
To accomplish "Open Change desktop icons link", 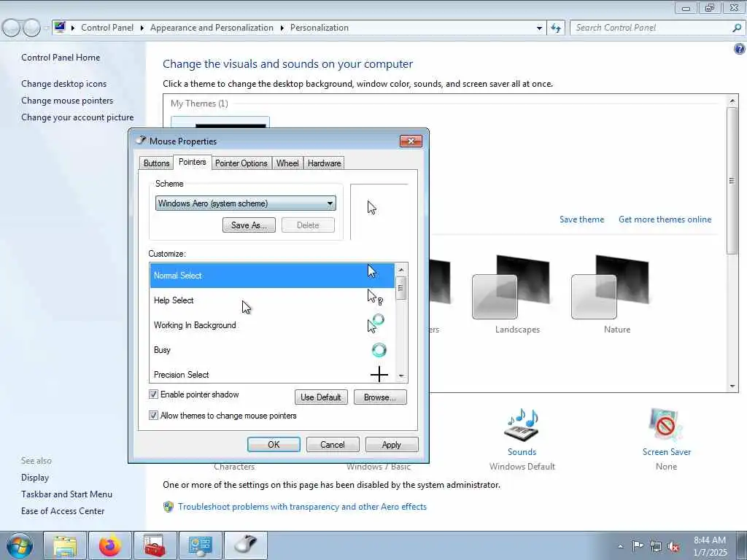I will 64,84.
